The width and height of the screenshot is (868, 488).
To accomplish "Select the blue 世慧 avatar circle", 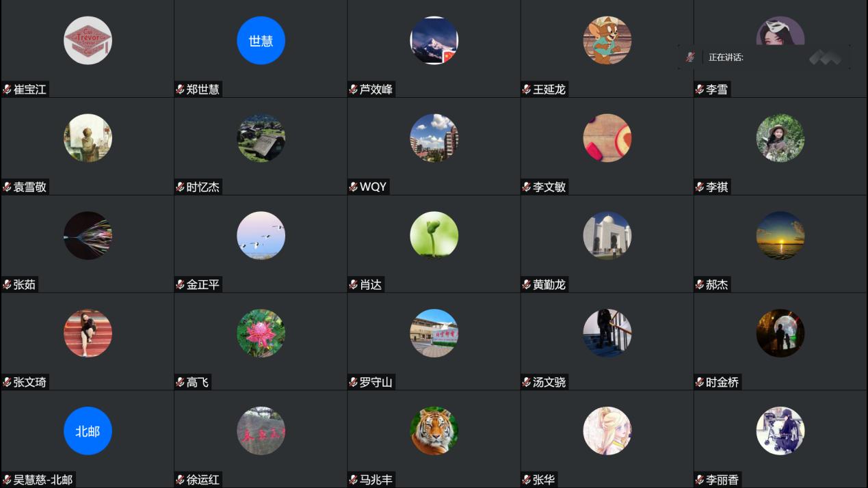I will pyautogui.click(x=261, y=40).
